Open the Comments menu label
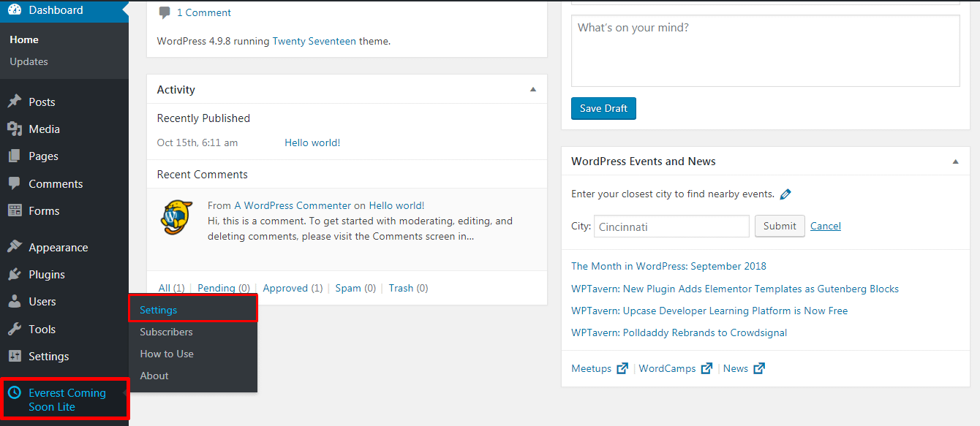This screenshot has width=980, height=426. (56, 183)
